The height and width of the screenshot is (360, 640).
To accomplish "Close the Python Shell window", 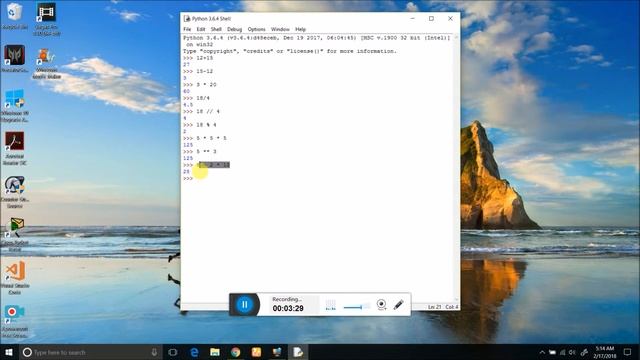I will [x=450, y=19].
